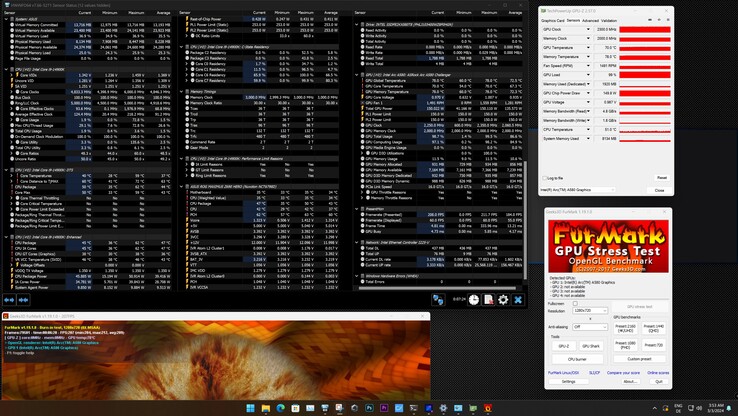Open FurMark Settings button
This screenshot has height=416, width=738.
[569, 382]
